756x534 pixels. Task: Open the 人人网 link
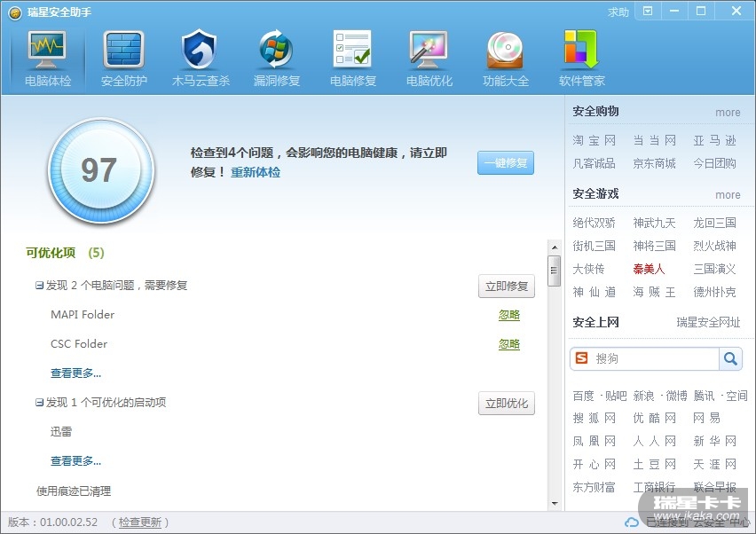point(654,441)
